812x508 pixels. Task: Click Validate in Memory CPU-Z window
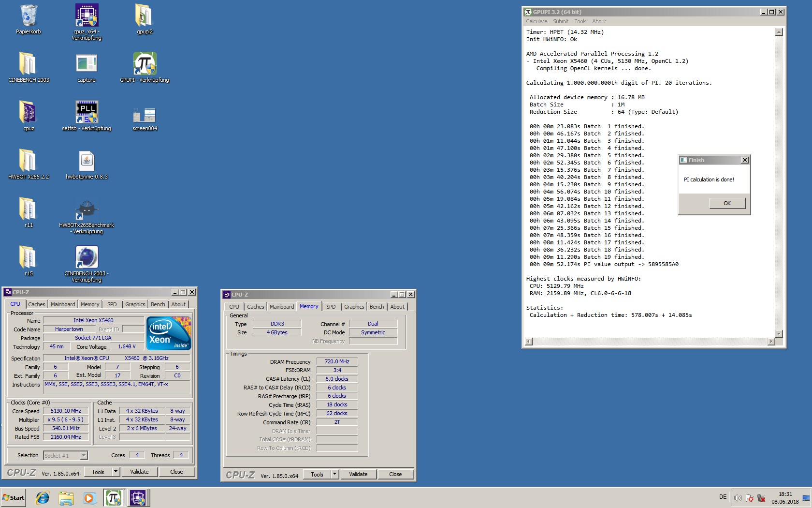tap(358, 474)
